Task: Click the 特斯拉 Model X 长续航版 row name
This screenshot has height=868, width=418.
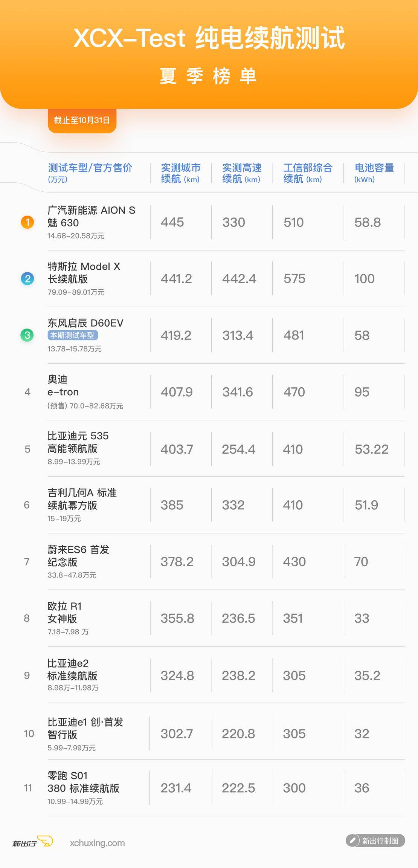Action: click(x=84, y=273)
